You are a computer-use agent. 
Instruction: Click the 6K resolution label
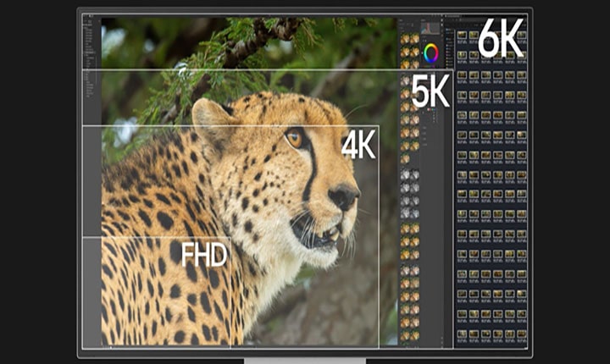pos(500,38)
